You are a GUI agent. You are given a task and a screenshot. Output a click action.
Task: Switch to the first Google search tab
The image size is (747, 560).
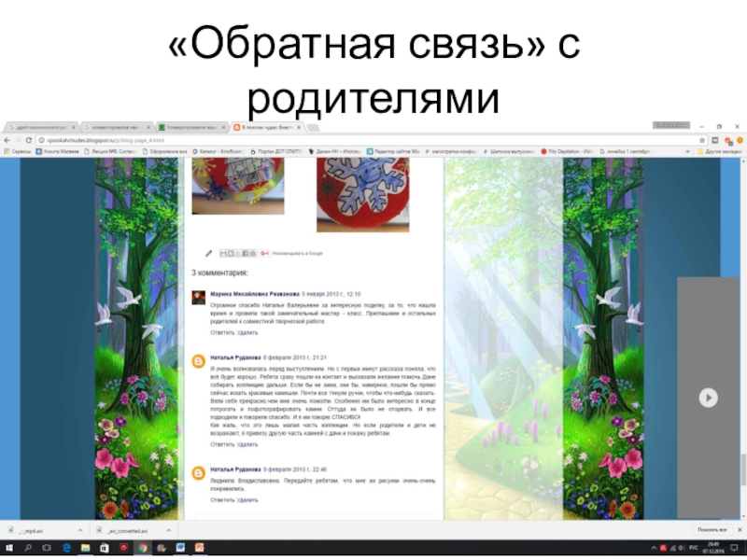(x=41, y=128)
